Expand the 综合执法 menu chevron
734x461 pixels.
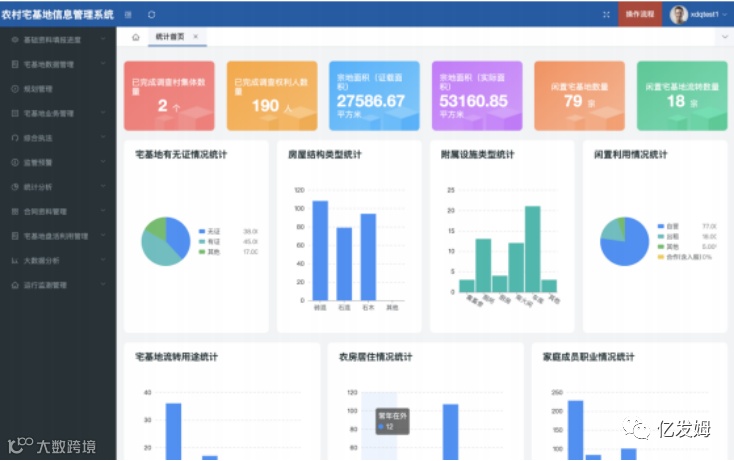point(103,137)
